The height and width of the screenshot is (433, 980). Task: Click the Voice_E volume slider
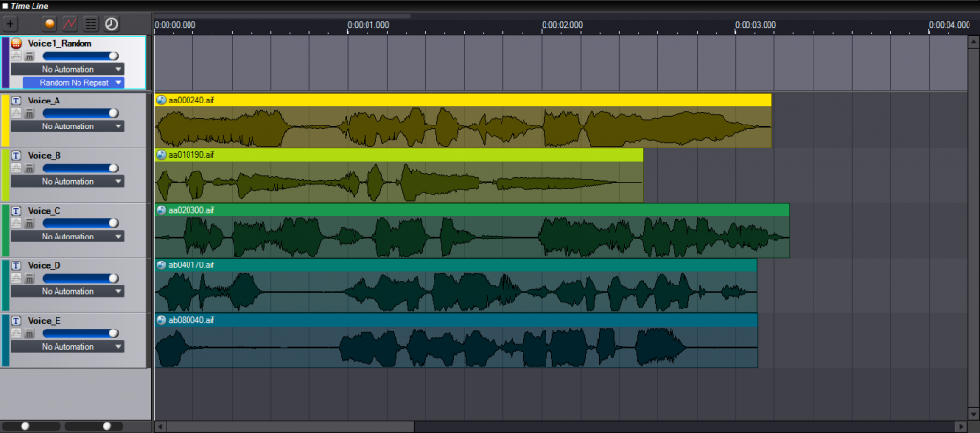(80, 333)
